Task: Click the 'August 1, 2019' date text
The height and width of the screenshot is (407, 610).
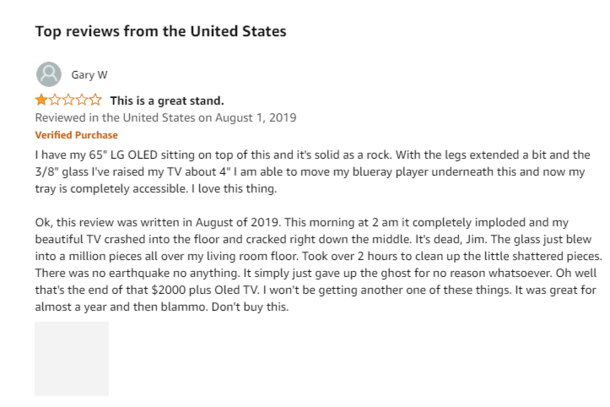Action: click(x=256, y=118)
